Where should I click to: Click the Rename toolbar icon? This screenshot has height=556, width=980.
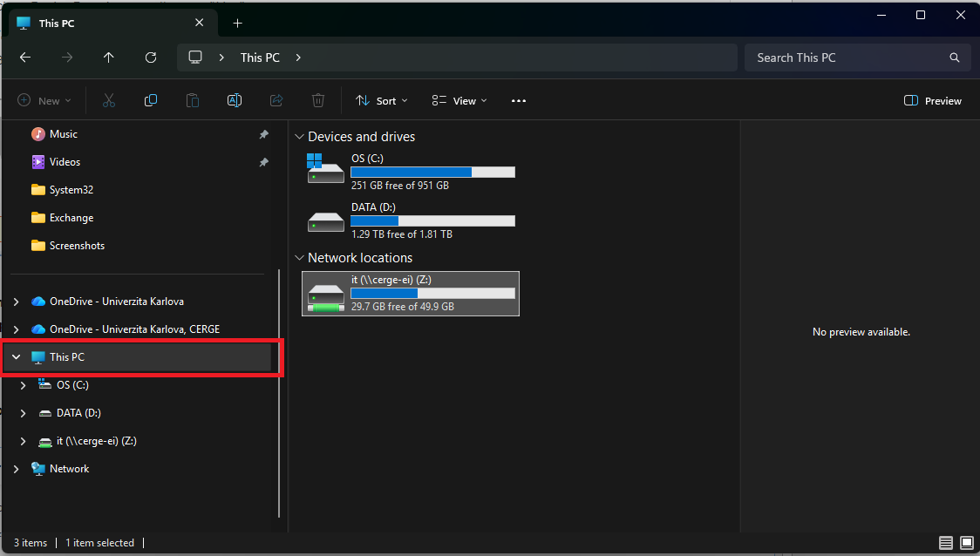pyautogui.click(x=235, y=100)
